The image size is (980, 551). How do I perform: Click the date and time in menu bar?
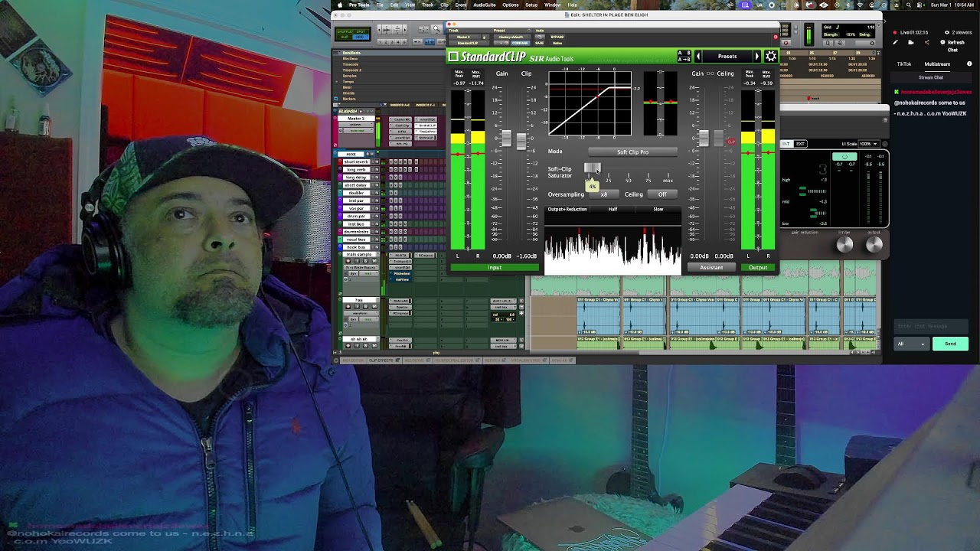pos(952,5)
